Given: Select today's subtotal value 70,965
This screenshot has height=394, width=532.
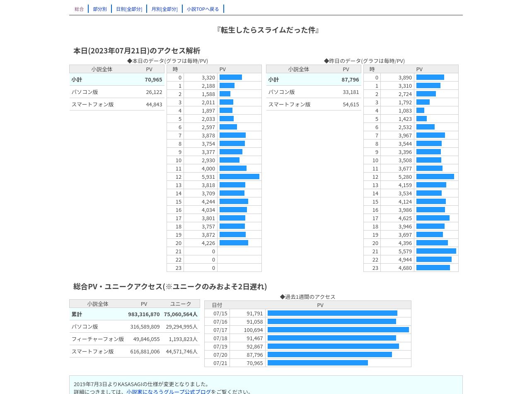Looking at the screenshot, I should (153, 79).
